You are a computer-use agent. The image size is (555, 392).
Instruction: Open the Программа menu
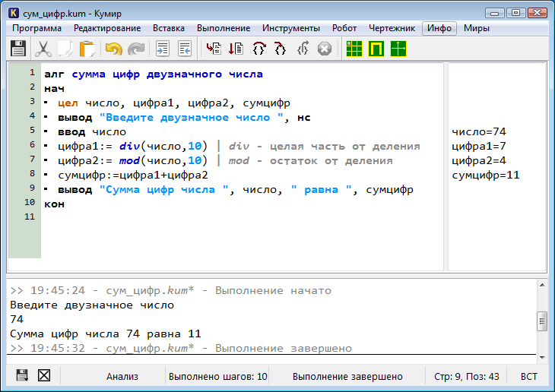tap(37, 28)
